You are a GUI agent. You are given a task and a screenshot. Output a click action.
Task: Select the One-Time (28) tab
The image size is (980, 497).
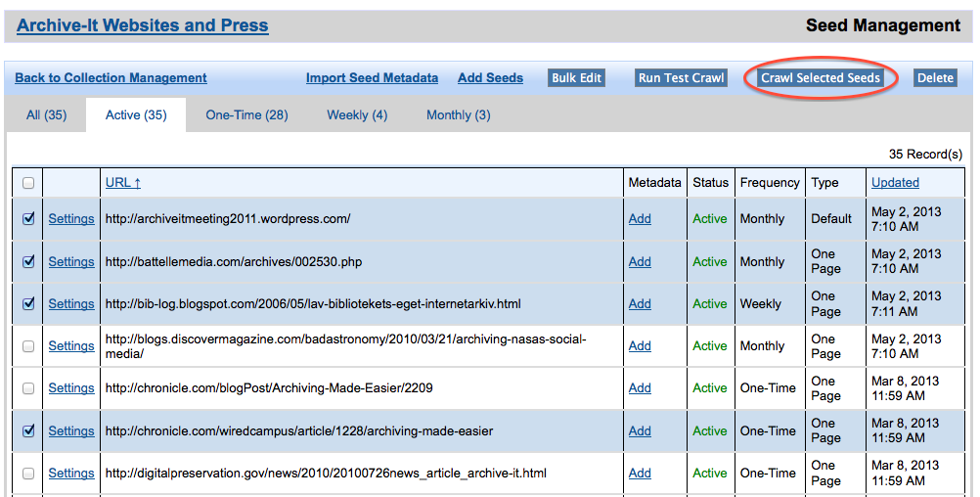tap(246, 115)
